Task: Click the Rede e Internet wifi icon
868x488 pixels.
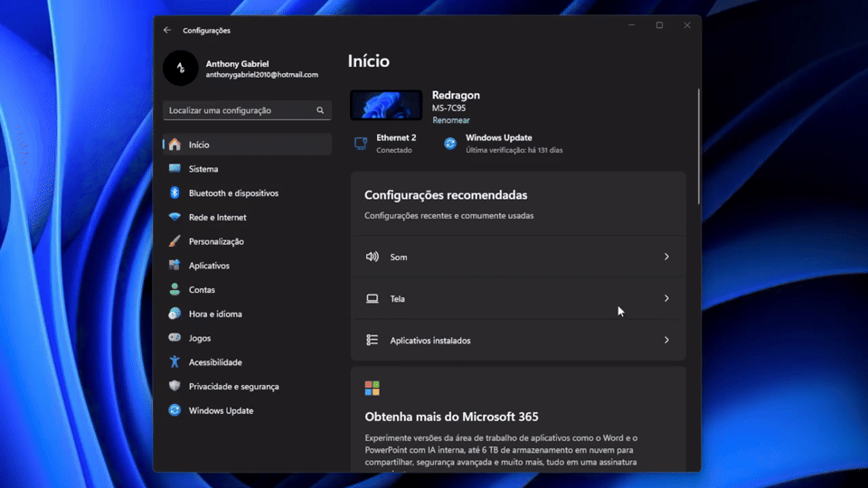Action: pyautogui.click(x=175, y=217)
